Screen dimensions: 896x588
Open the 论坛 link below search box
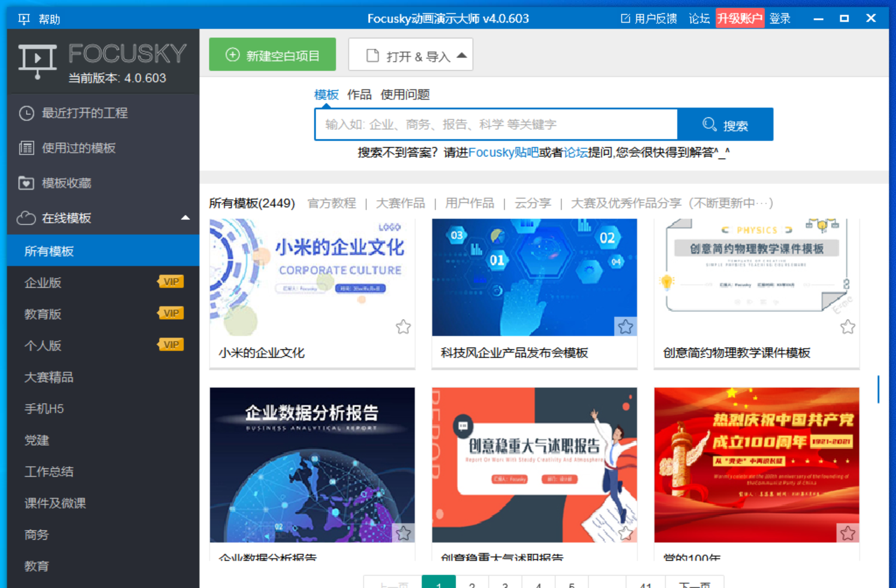(575, 152)
